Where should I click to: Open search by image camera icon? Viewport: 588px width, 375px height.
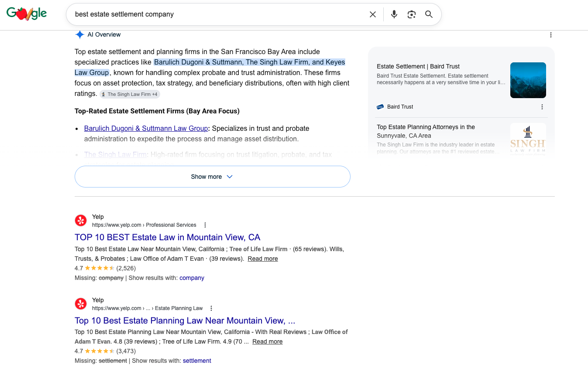[x=412, y=14]
